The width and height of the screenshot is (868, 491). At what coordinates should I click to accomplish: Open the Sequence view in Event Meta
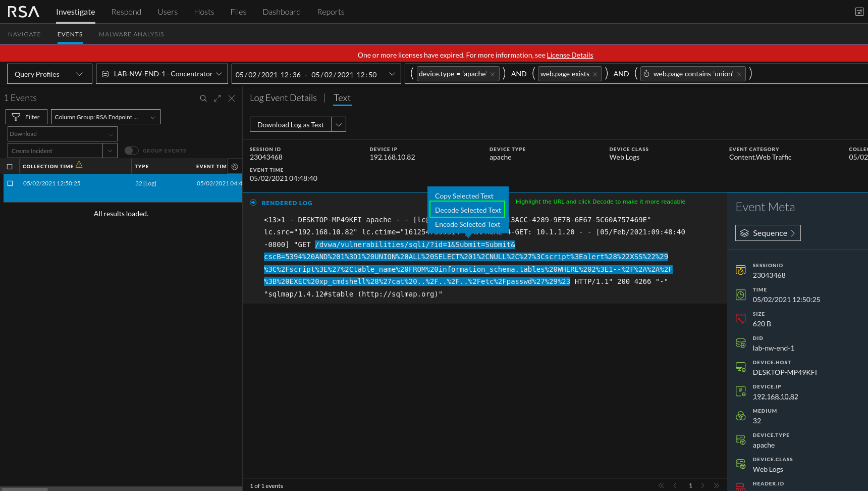tap(768, 233)
